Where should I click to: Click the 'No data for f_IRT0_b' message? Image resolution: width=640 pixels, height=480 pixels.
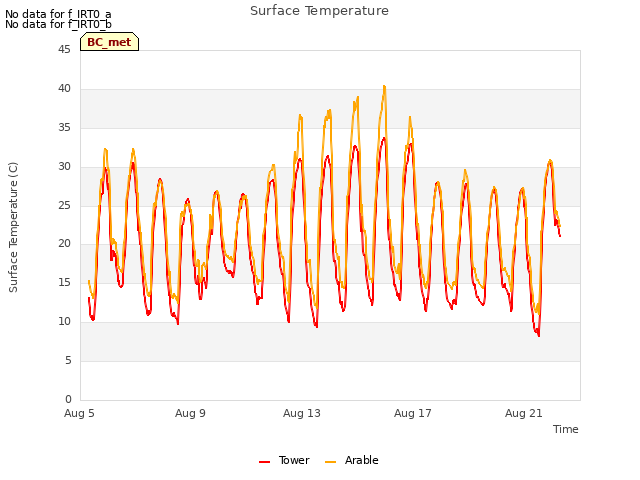pos(58,24)
